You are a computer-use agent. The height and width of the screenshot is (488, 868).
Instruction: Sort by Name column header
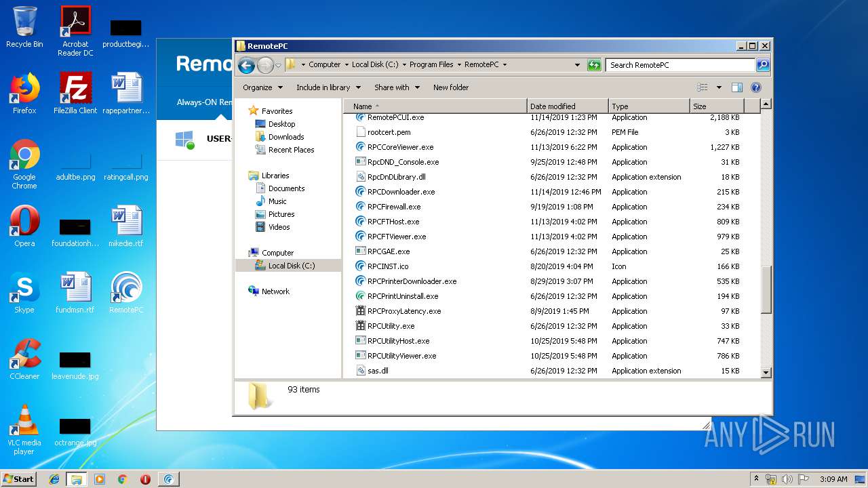point(435,106)
